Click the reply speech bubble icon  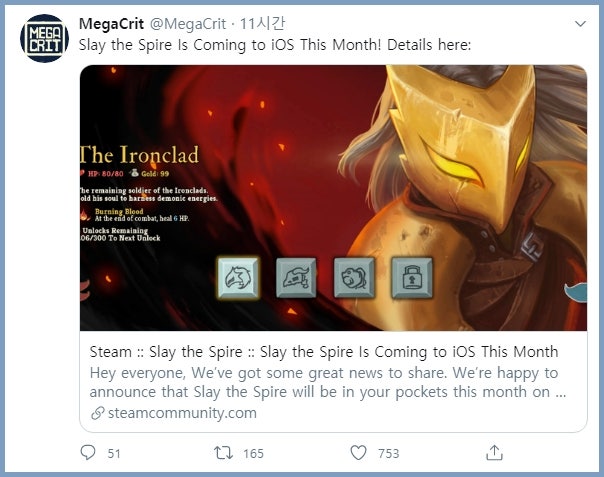(88, 452)
